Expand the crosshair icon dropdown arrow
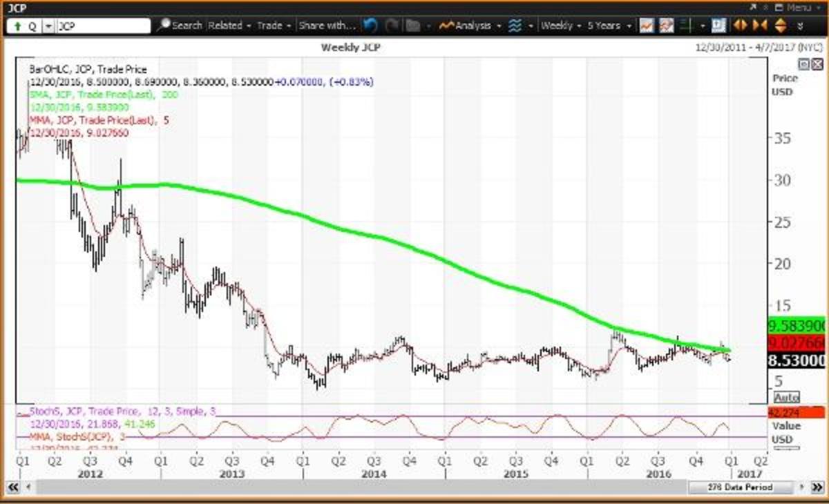Screen dimensions: 829x504 tap(702, 26)
